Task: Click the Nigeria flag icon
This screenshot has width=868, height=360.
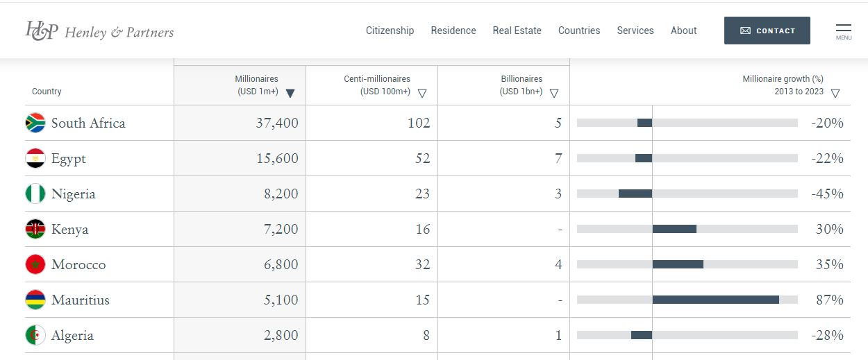Action: [35, 194]
